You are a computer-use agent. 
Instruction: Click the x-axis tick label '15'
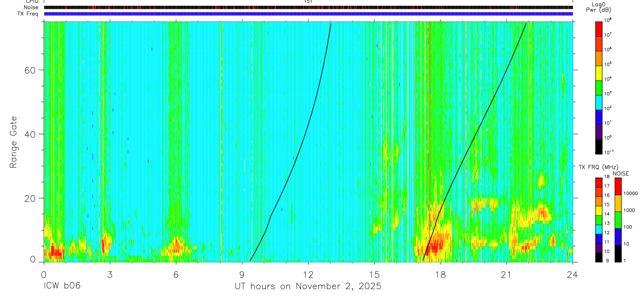[x=374, y=274]
